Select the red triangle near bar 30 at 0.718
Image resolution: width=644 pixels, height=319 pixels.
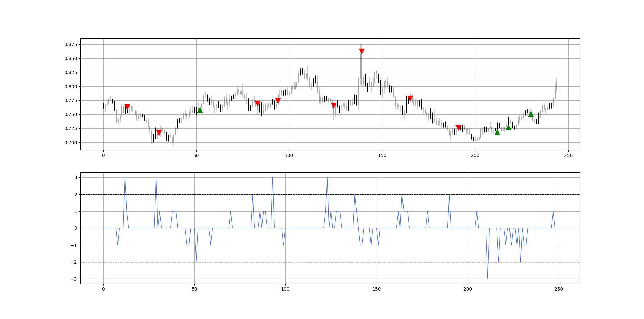click(x=159, y=132)
